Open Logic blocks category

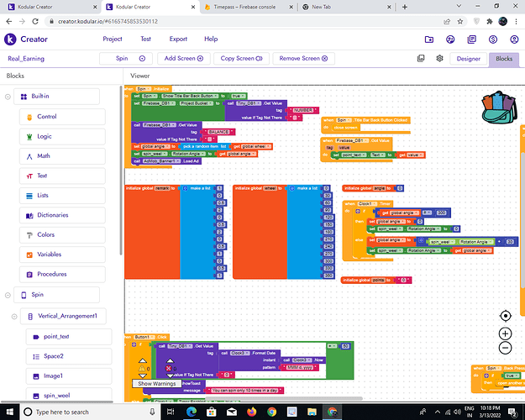(62, 136)
